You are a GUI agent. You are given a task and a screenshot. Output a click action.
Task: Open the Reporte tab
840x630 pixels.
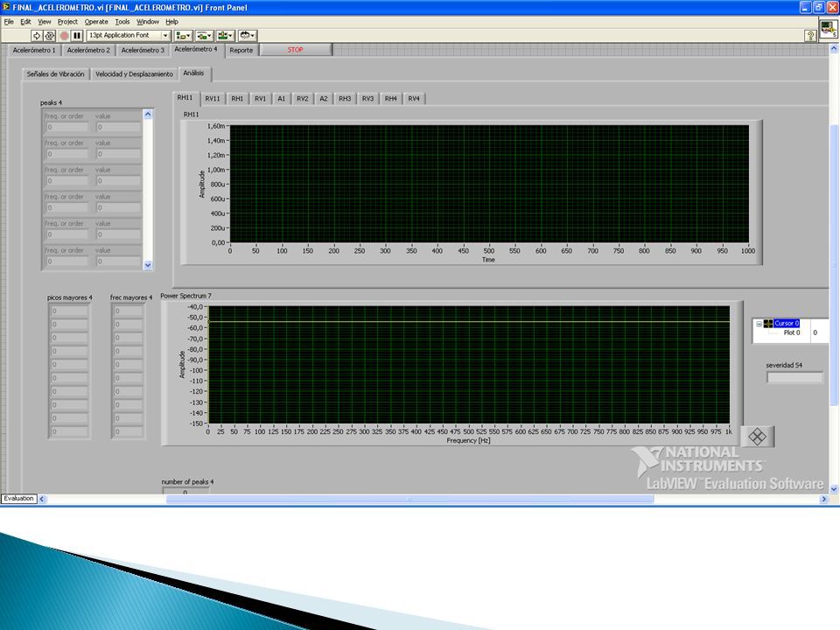(x=241, y=50)
